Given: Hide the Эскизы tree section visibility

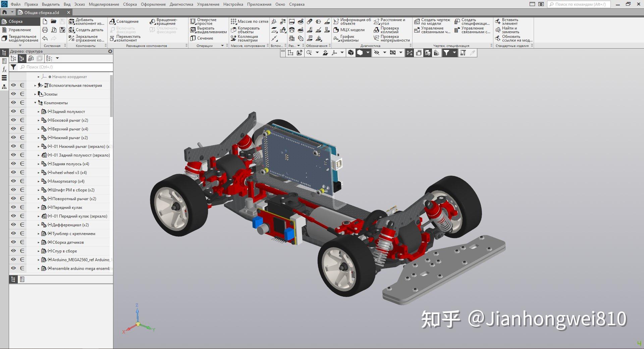Looking at the screenshot, I should click(x=13, y=94).
